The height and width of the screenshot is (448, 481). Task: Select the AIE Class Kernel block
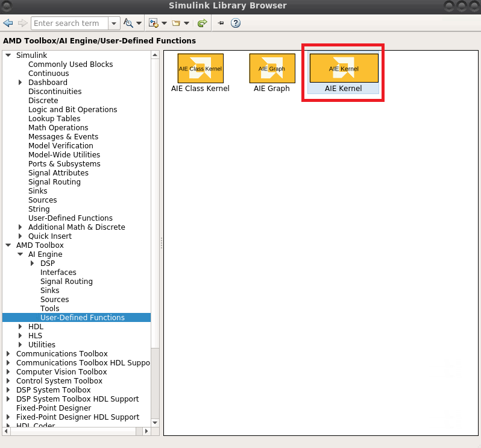click(200, 69)
